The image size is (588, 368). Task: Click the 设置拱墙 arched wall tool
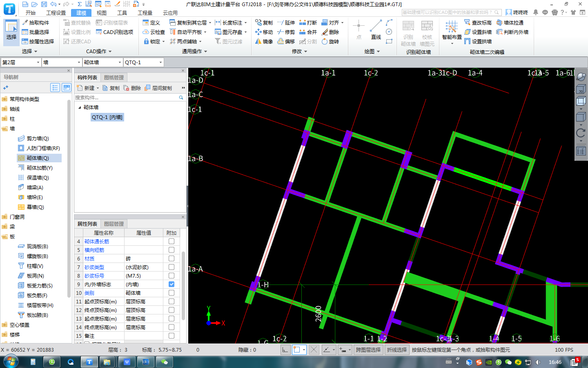tap(478, 41)
